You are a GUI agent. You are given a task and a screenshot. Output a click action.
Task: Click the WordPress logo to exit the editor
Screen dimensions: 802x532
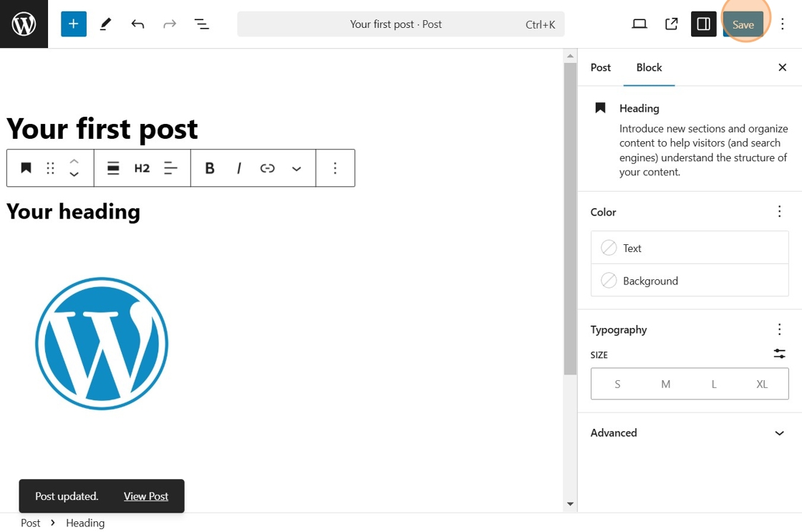(24, 24)
